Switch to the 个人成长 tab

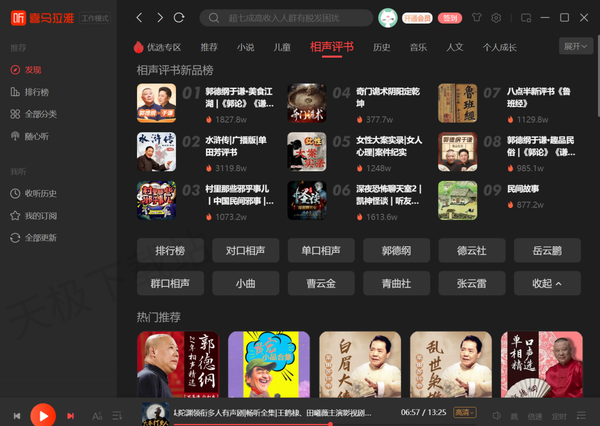click(x=499, y=47)
